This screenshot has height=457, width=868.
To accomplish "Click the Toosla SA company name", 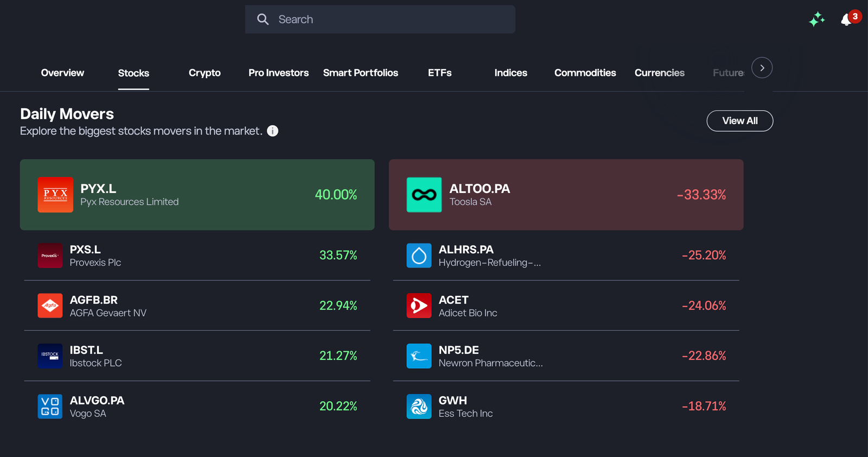I will tap(470, 202).
